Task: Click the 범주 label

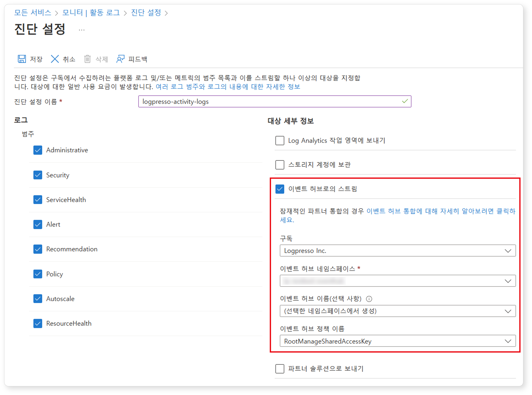Action: (28, 134)
